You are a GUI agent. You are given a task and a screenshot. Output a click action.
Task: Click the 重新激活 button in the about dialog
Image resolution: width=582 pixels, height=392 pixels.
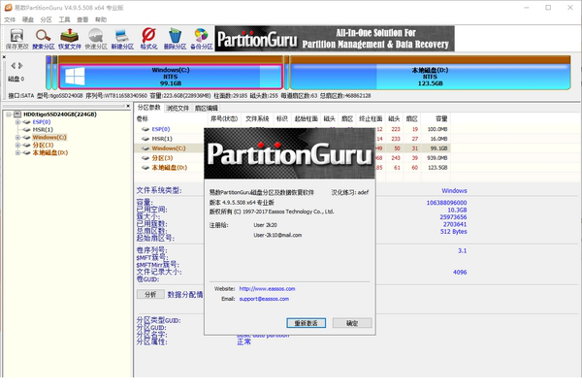click(x=307, y=323)
